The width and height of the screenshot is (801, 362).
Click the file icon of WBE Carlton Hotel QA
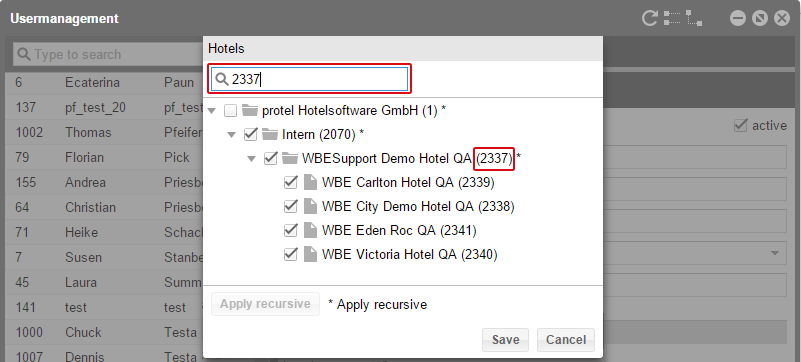click(x=310, y=182)
